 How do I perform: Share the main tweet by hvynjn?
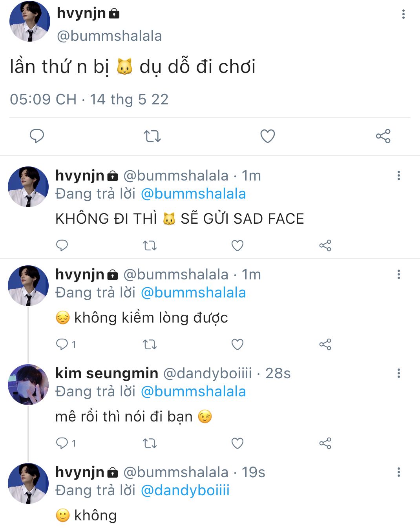click(x=383, y=136)
